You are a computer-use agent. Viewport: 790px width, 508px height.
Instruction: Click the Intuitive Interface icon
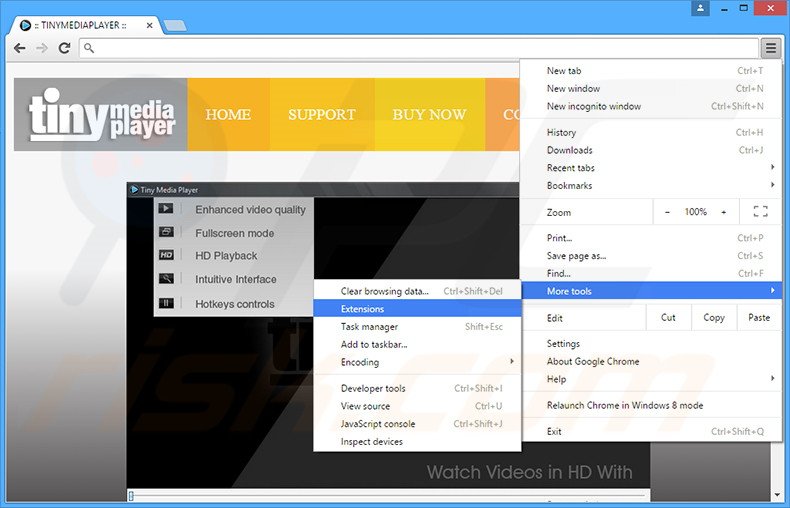click(x=166, y=278)
